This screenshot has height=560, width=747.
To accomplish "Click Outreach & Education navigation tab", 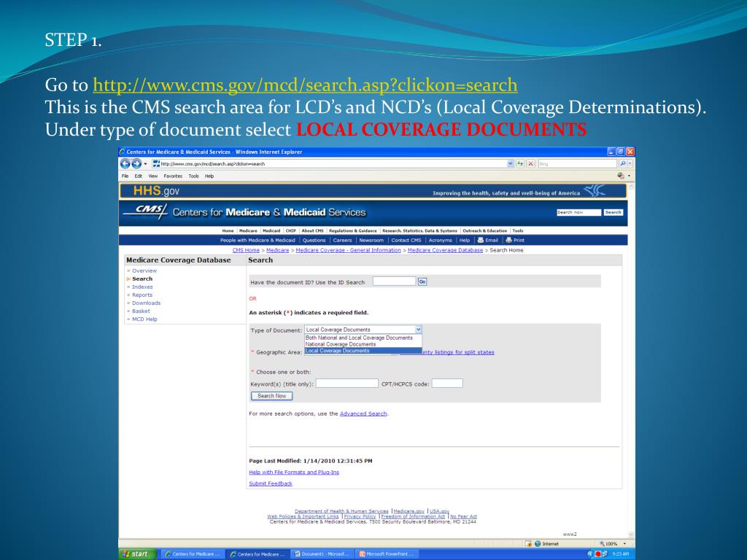I will pyautogui.click(x=485, y=231).
